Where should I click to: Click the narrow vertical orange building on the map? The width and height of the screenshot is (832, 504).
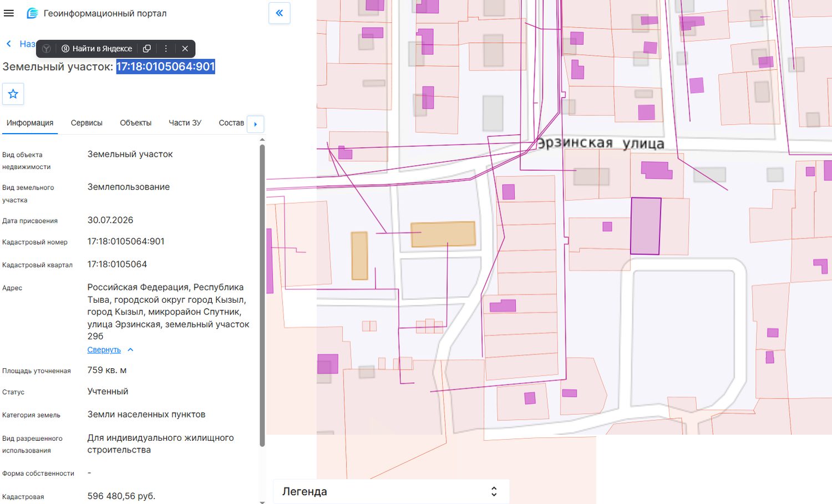point(359,256)
